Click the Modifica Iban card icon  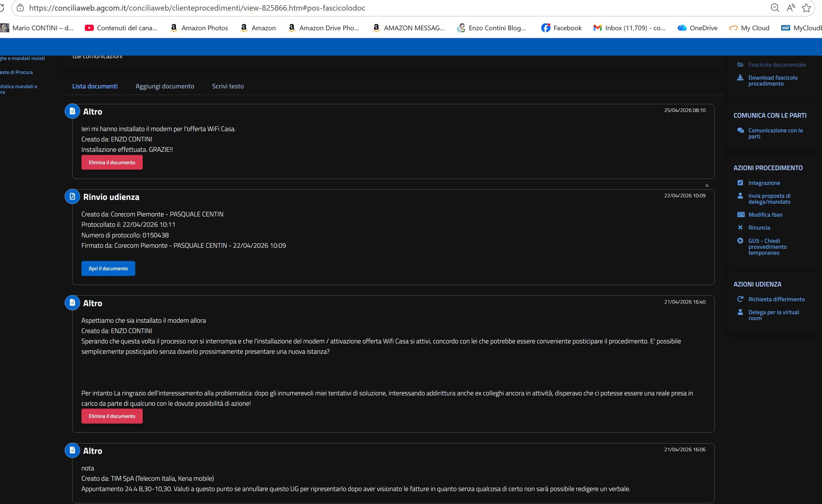(741, 214)
